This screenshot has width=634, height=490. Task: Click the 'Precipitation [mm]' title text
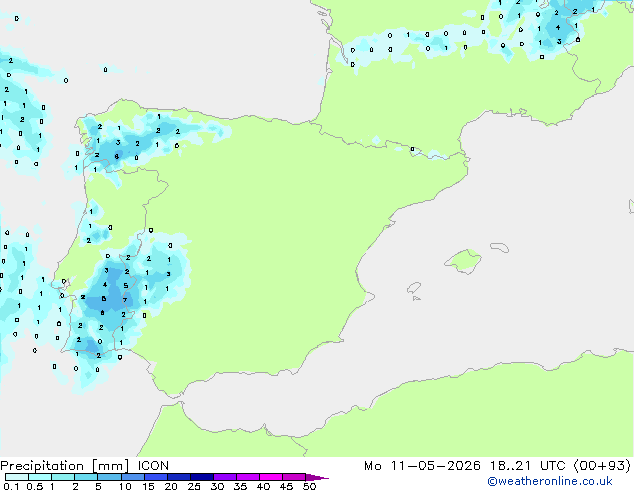(x=65, y=466)
